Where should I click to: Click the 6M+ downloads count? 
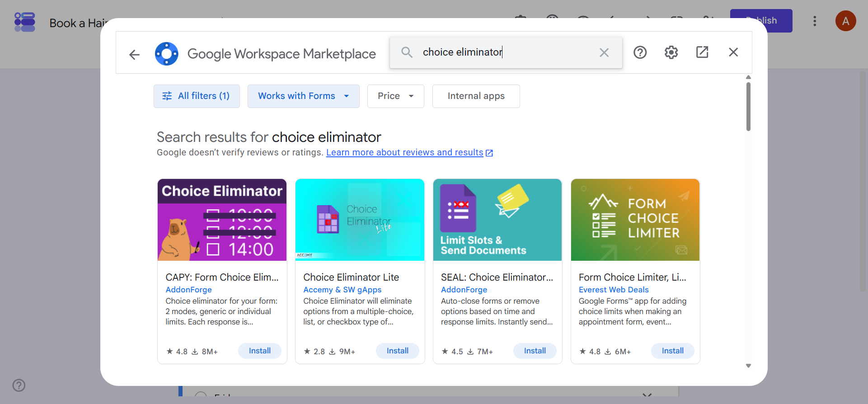point(618,352)
